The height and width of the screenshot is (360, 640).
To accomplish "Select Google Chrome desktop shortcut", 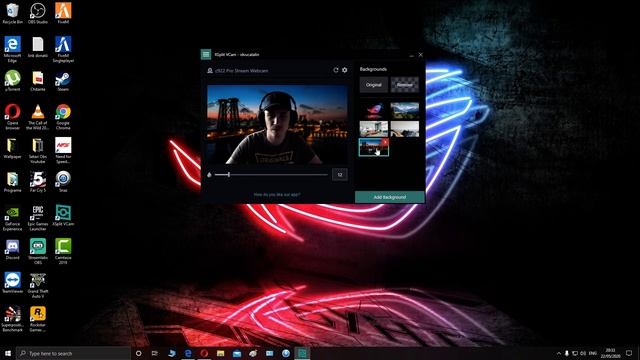I will click(x=63, y=117).
